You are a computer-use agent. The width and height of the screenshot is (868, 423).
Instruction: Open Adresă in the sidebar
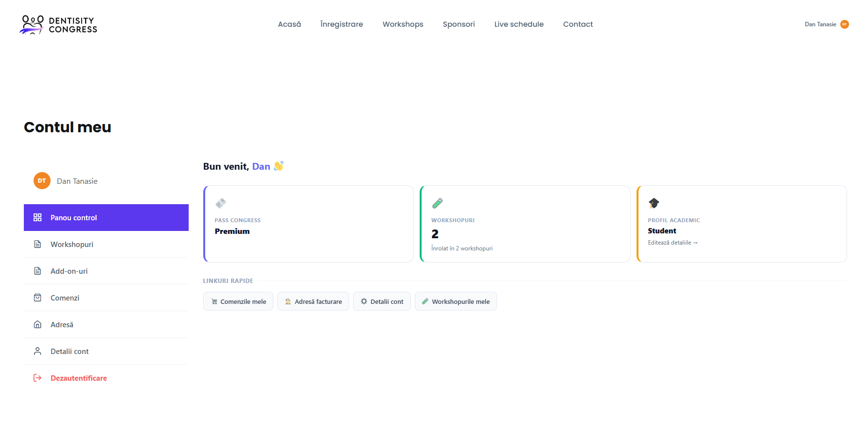coord(106,324)
